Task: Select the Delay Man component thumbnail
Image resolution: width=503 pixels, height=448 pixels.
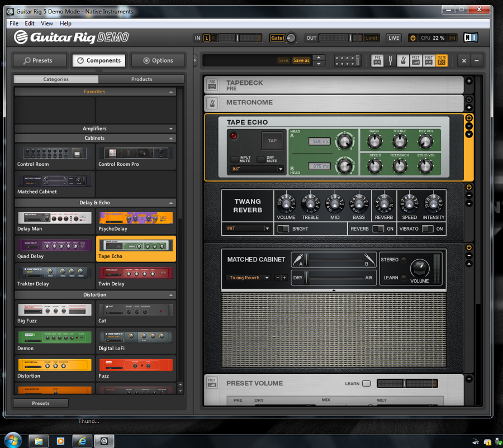Action: click(x=55, y=218)
